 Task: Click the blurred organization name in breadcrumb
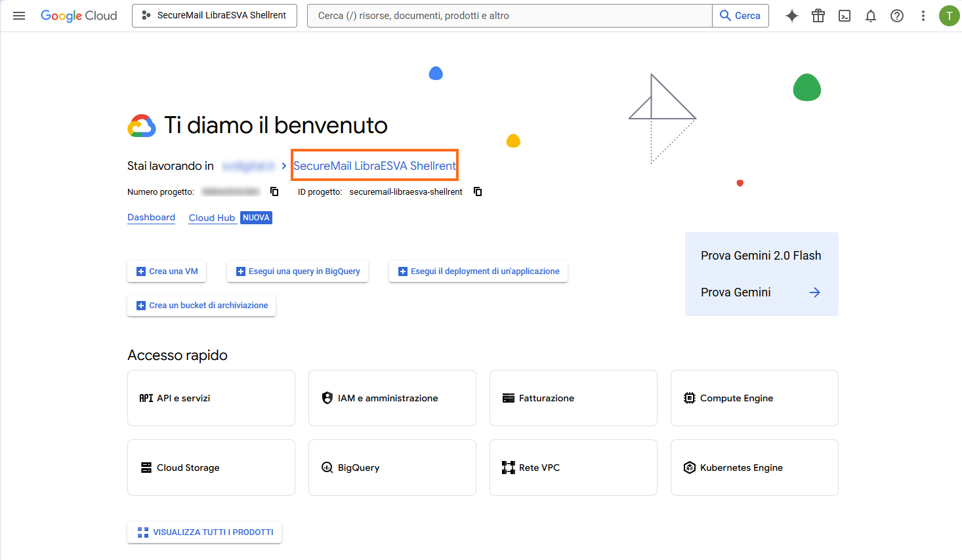coord(248,166)
